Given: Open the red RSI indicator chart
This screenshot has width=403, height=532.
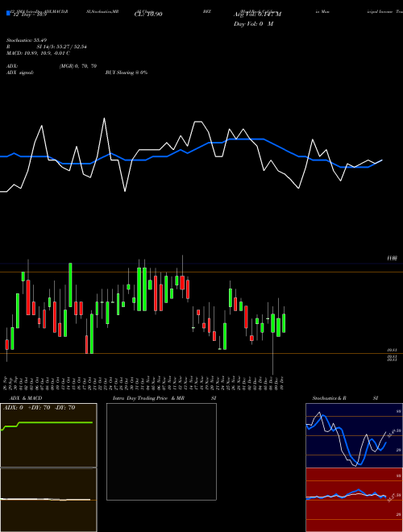Looking at the screenshot, I should click(354, 500).
